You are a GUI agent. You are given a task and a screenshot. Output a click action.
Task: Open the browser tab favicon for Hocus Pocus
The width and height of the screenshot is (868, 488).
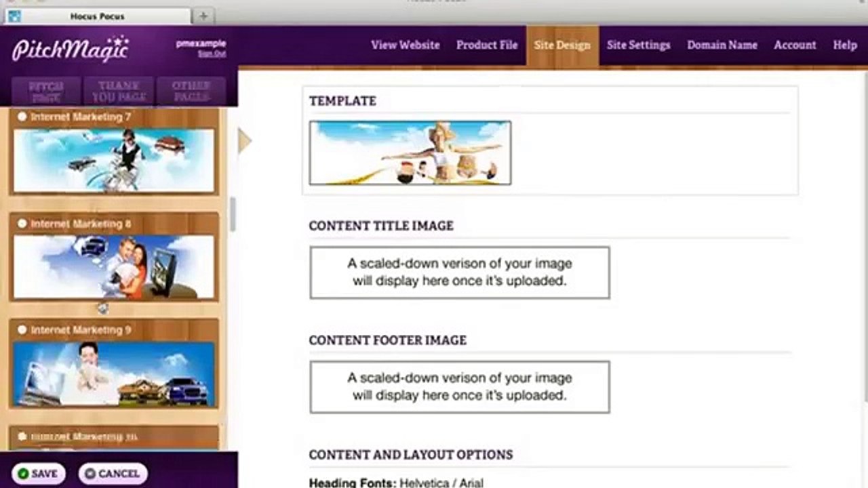pyautogui.click(x=14, y=16)
